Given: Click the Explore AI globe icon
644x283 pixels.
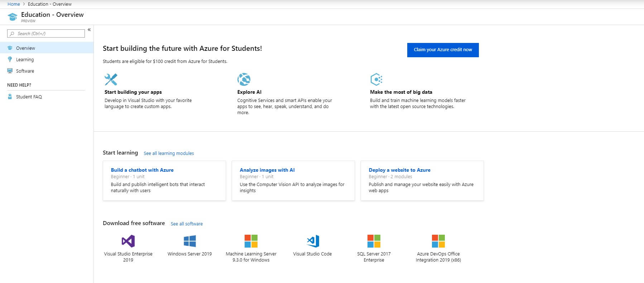Looking at the screenshot, I should point(244,79).
